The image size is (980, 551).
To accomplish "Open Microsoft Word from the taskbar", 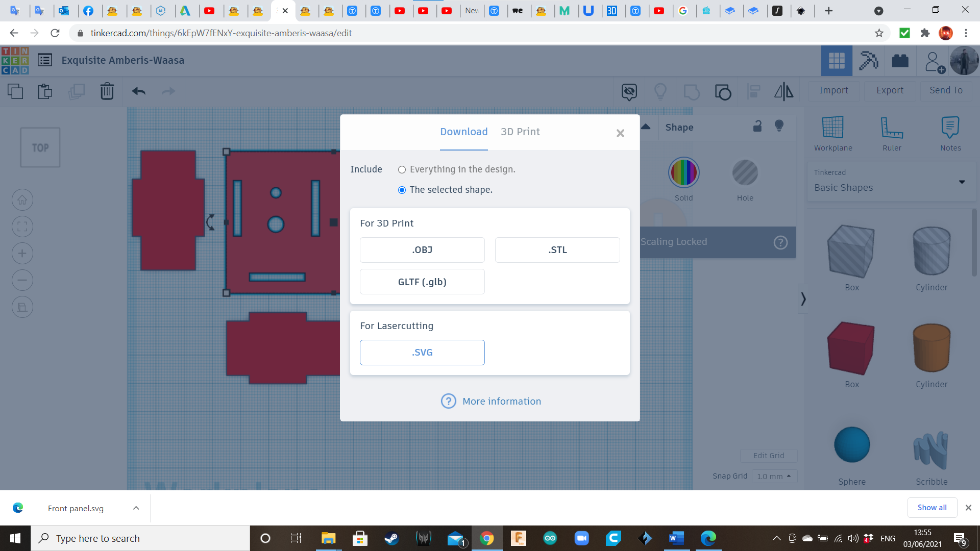I will coord(676,538).
